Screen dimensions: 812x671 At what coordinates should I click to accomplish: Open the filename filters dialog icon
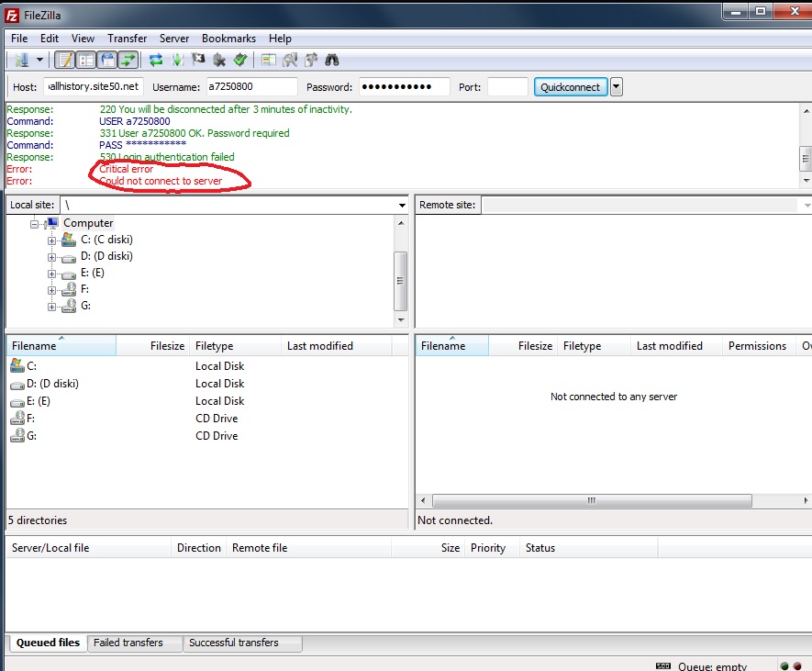point(269,61)
